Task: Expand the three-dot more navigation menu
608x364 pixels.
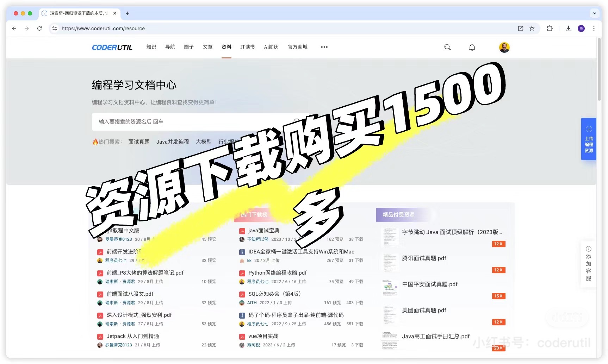Action: click(x=324, y=47)
